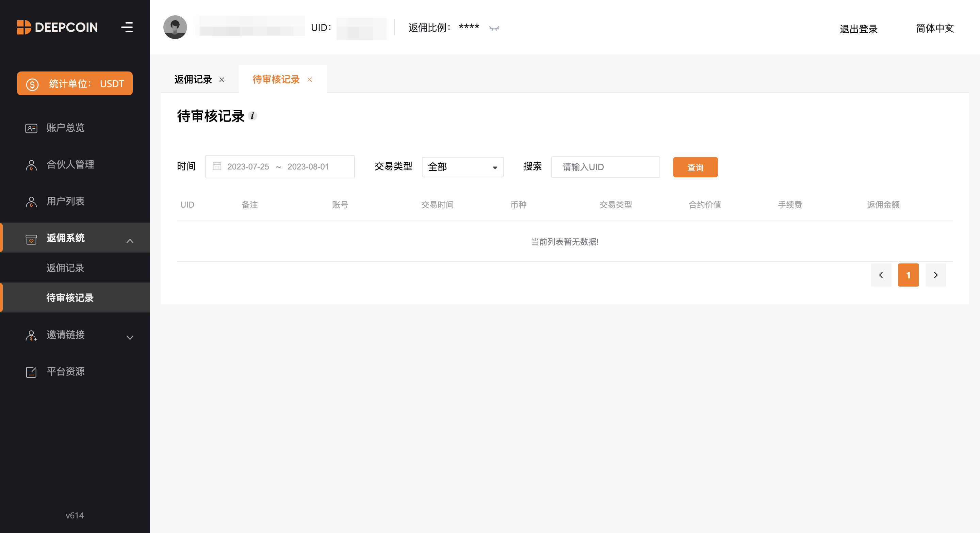Viewport: 980px width, 533px height.
Task: Click the info icon beside 待审核记录 title
Action: pos(252,116)
